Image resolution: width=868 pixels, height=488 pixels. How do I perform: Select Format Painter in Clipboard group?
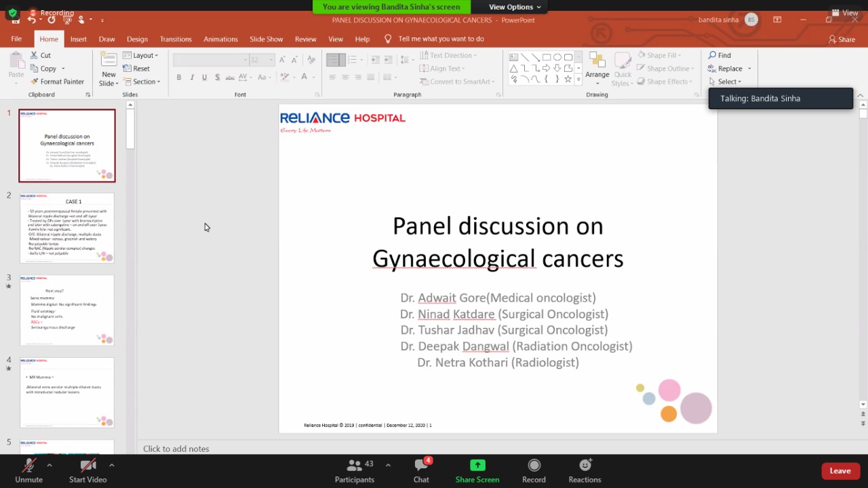58,81
